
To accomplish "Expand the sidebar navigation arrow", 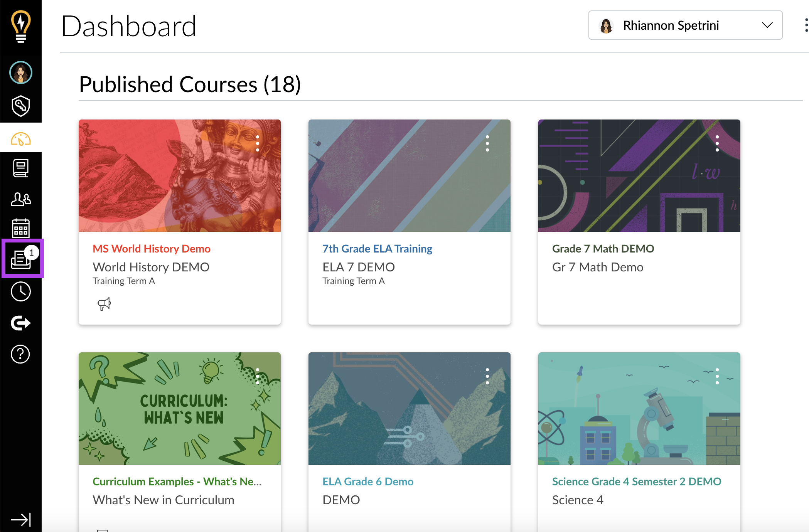I will [21, 519].
